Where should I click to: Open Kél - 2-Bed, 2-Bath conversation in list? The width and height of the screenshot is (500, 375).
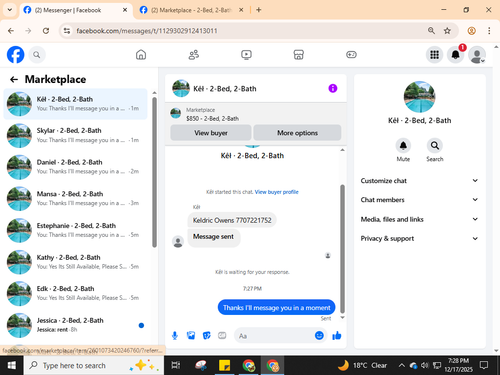click(x=75, y=104)
